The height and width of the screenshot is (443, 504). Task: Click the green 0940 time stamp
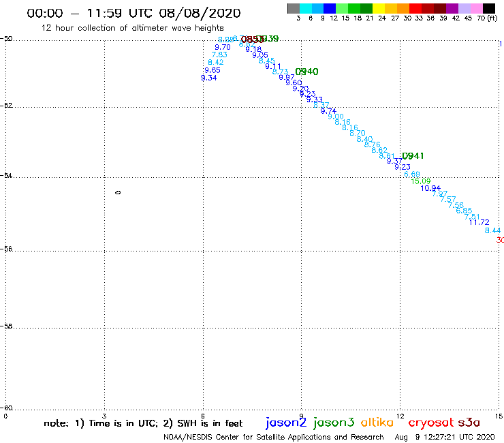coord(306,72)
